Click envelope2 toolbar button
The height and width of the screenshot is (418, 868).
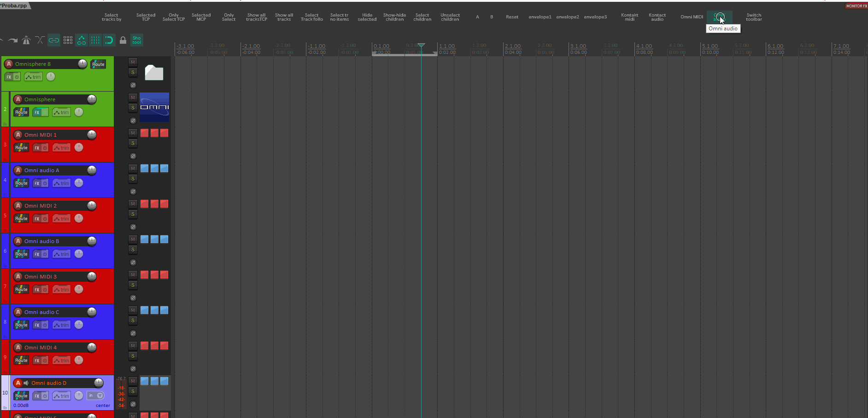(x=568, y=17)
